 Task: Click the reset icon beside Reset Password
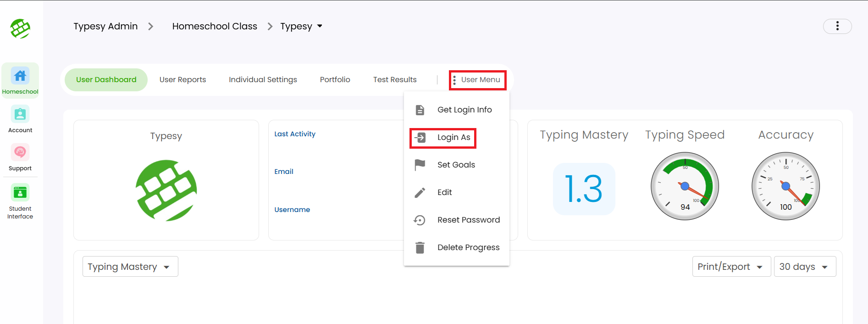click(420, 220)
